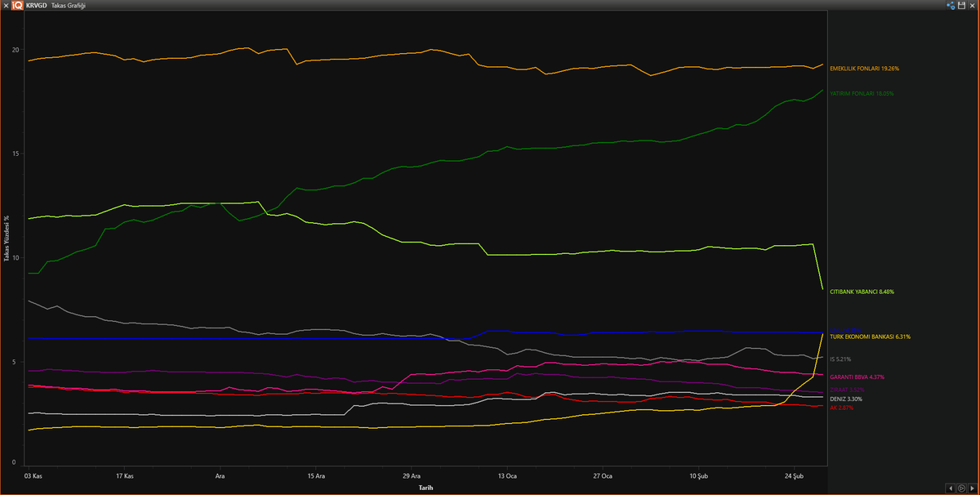This screenshot has height=495, width=980.
Task: Click the Takas Yüzdesi % y-axis title
Action: point(7,237)
